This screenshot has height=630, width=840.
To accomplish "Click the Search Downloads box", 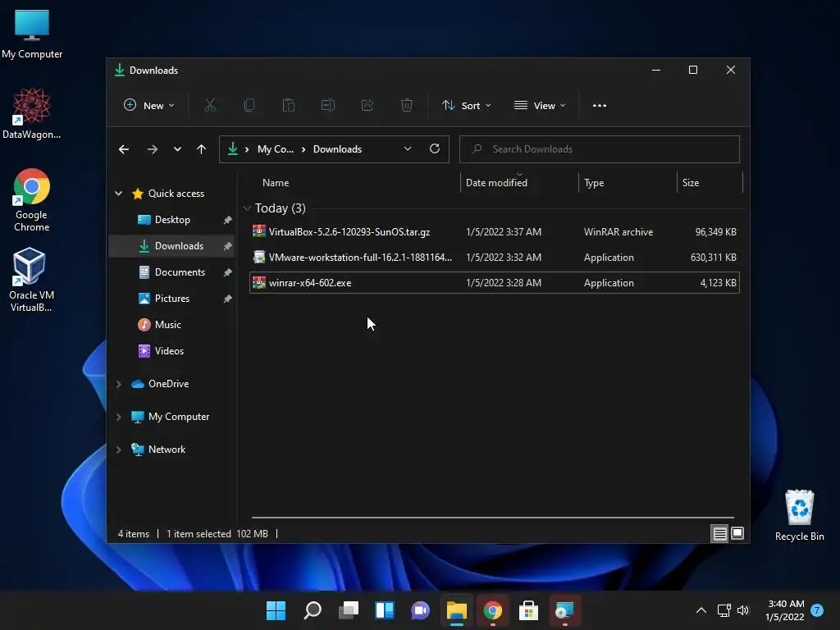I will coord(600,149).
